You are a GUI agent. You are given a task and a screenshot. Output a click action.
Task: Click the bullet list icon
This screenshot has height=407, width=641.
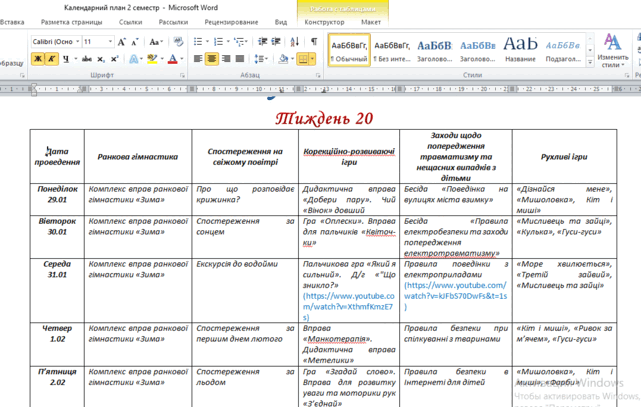(x=198, y=42)
